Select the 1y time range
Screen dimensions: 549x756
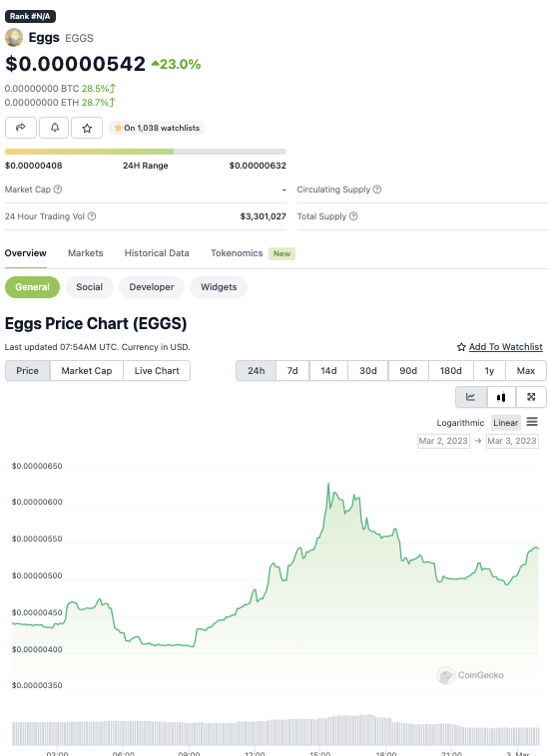coord(489,371)
